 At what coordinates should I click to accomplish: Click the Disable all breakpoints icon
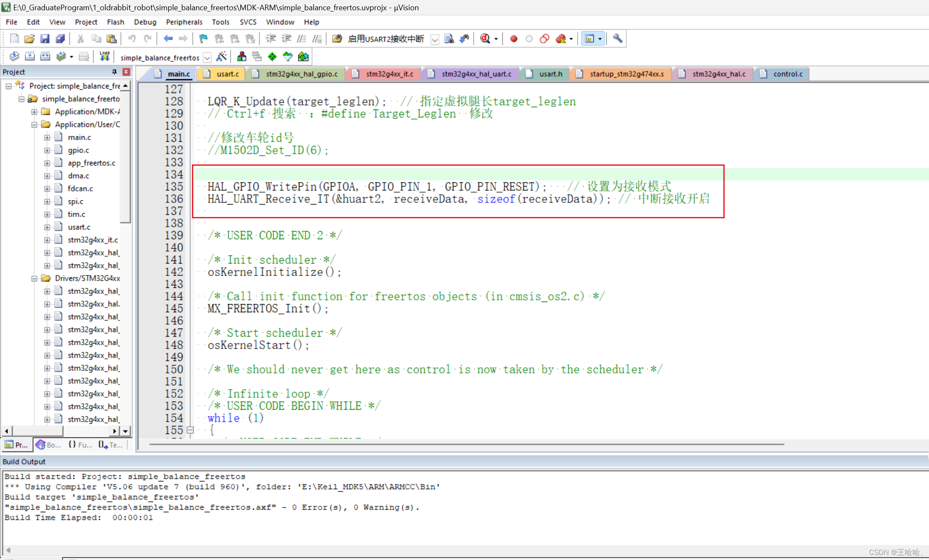pos(544,39)
